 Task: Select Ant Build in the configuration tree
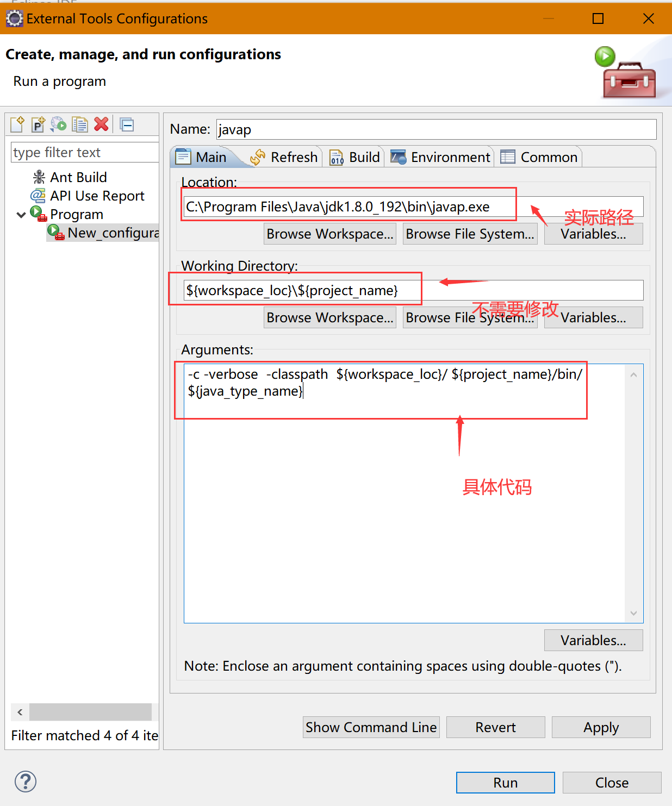78,177
